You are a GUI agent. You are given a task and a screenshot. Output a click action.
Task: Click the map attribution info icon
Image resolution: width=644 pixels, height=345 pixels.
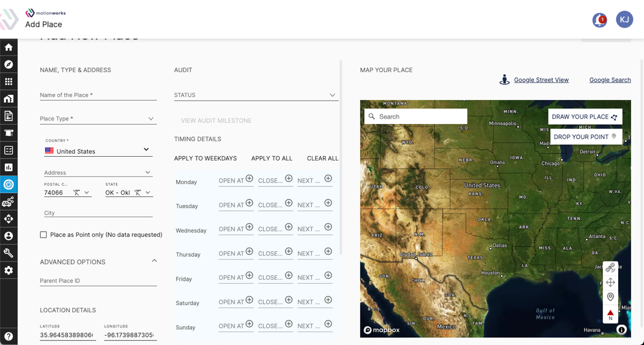[x=621, y=329]
